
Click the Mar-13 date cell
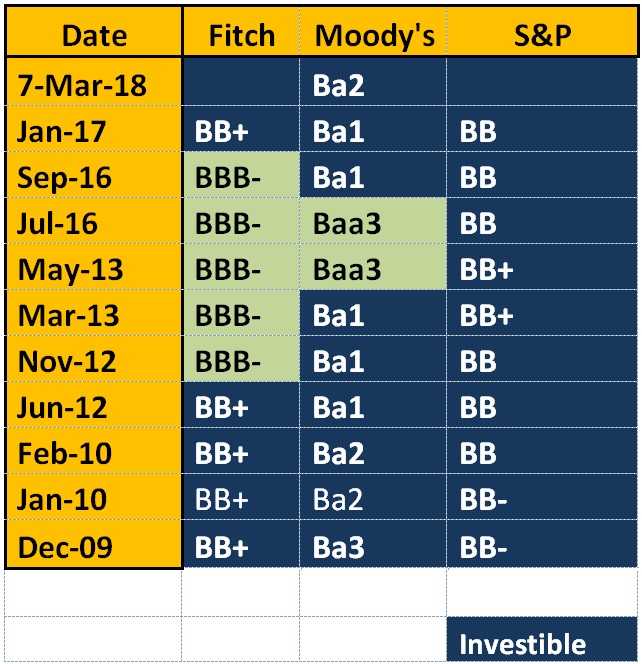(94, 313)
